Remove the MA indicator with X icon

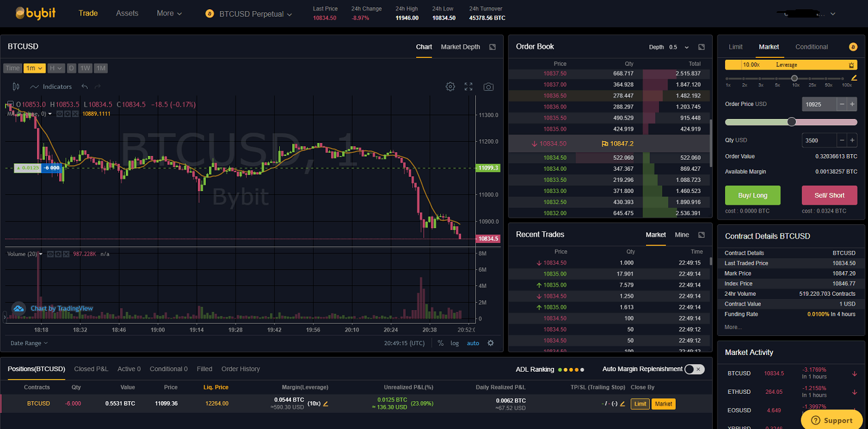point(75,113)
